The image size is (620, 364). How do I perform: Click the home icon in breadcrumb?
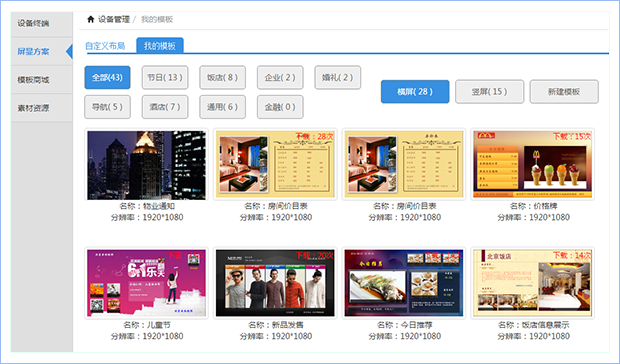[91, 19]
